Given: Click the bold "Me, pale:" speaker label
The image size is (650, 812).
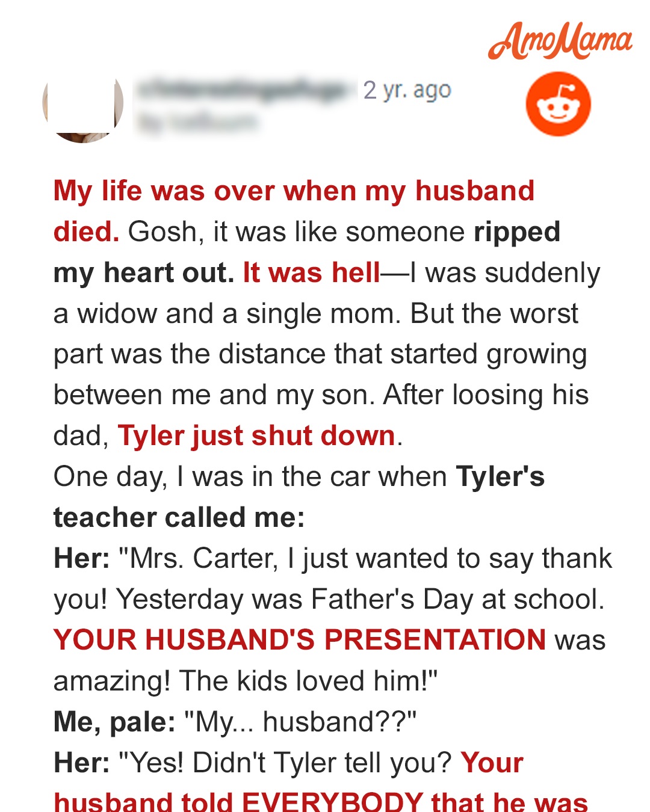Looking at the screenshot, I should (114, 722).
